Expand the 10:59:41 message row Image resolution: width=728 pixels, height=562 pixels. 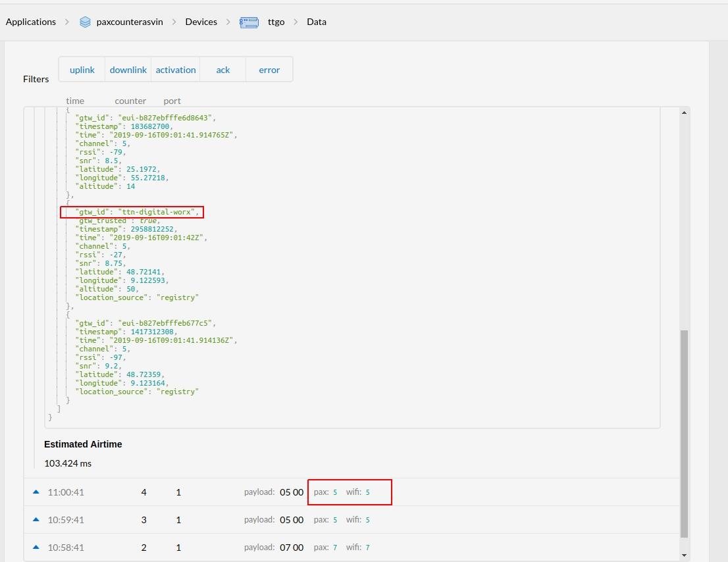pyautogui.click(x=36, y=519)
